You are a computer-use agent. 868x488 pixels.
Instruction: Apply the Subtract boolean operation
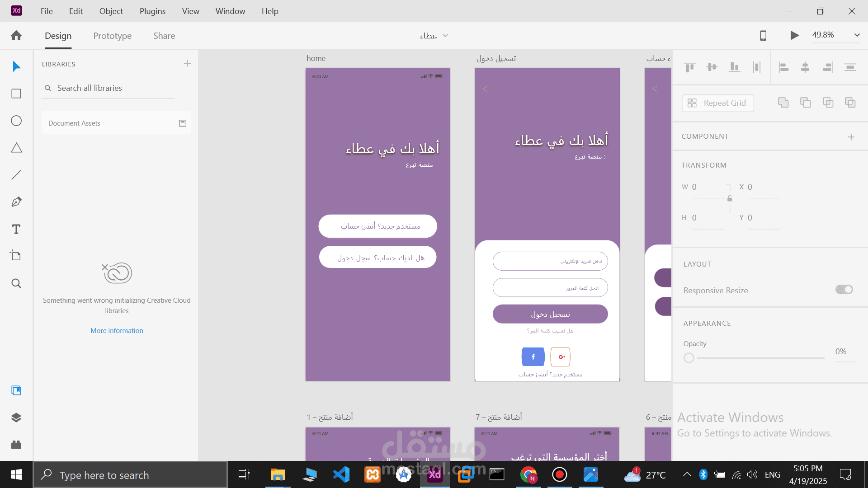(805, 103)
